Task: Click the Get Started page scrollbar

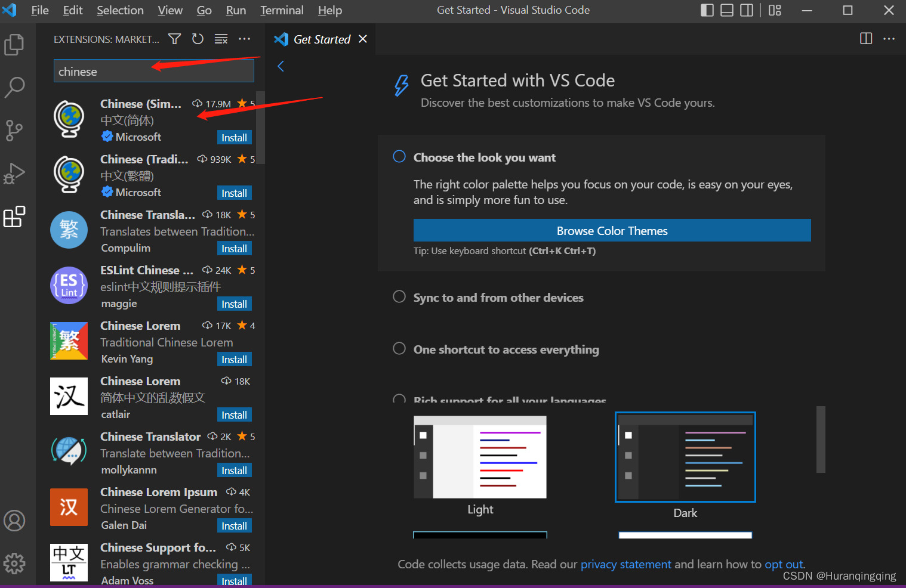Action: 821,440
